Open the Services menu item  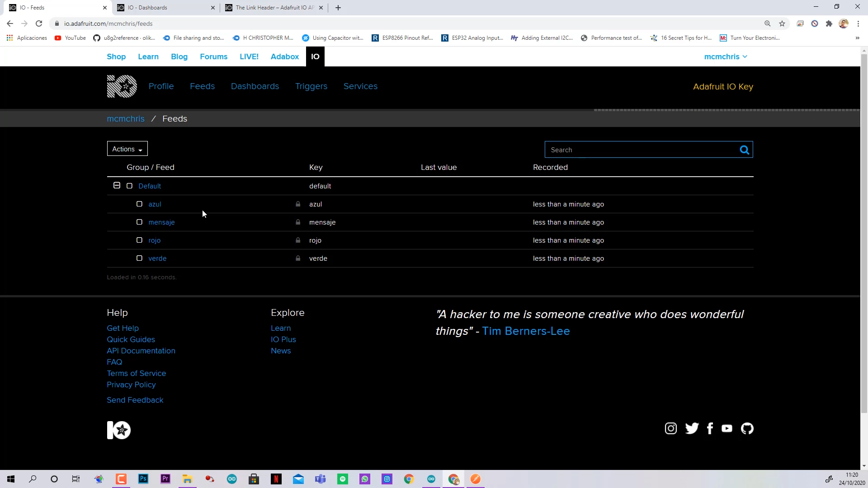coord(360,86)
